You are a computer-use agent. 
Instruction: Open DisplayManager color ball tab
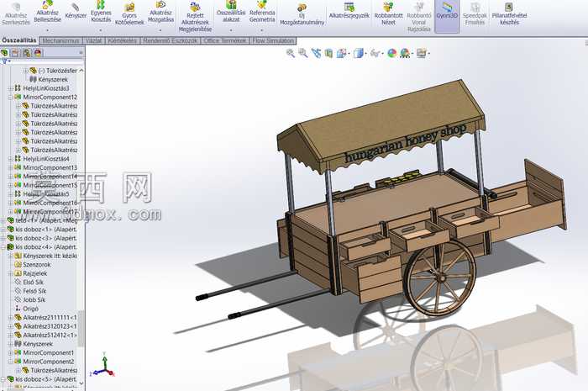[38, 53]
